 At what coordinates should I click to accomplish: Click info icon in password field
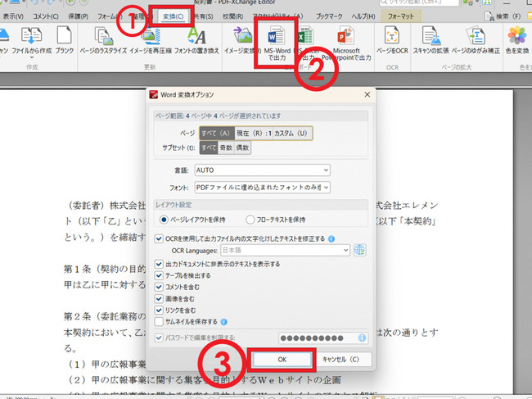(x=362, y=338)
